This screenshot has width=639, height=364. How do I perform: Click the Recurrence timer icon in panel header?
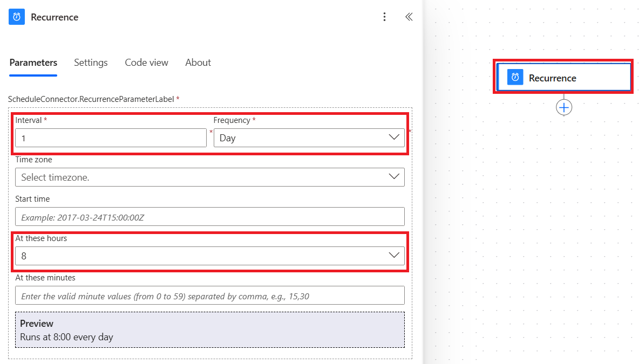pyautogui.click(x=16, y=17)
